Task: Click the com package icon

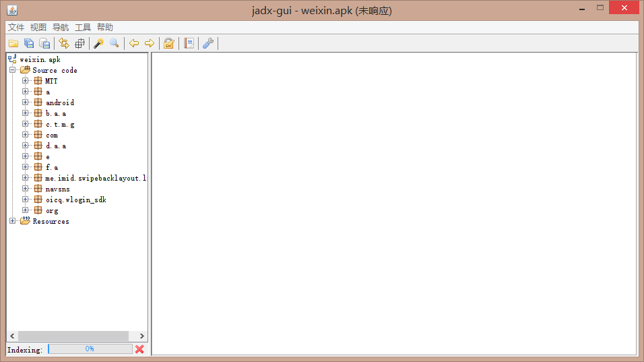Action: (38, 134)
